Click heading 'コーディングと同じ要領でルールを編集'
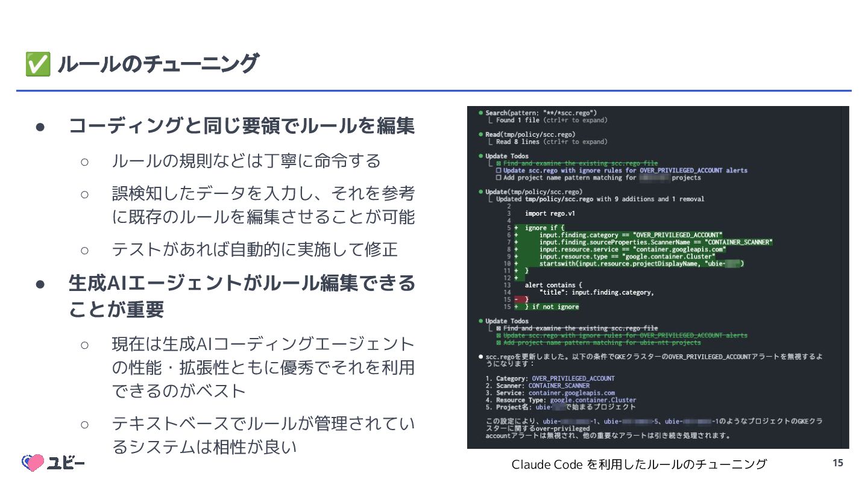Viewport: 868px width, 488px height. pyautogui.click(x=242, y=126)
